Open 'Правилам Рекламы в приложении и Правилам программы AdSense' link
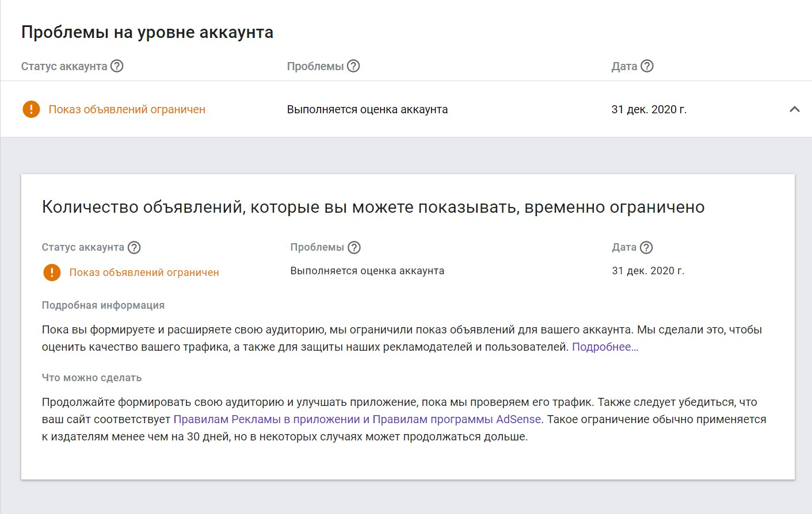The height and width of the screenshot is (514, 812). [x=357, y=419]
